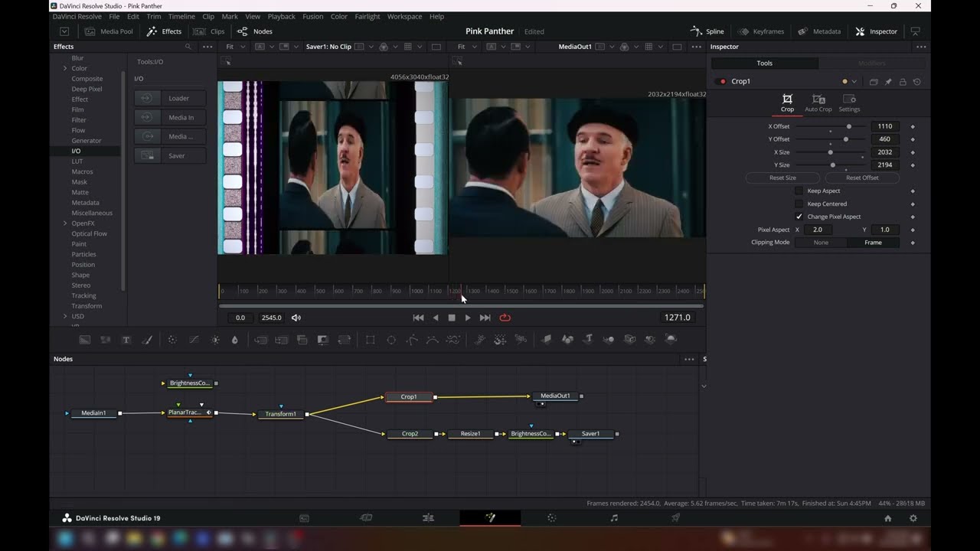
Task: Open the Fairlight page icon
Action: pyautogui.click(x=614, y=518)
